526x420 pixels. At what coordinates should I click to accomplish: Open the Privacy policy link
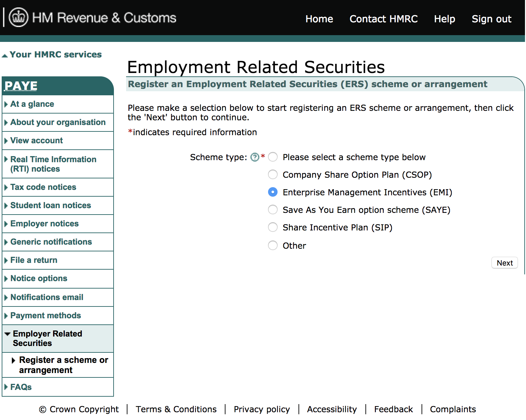(x=262, y=409)
